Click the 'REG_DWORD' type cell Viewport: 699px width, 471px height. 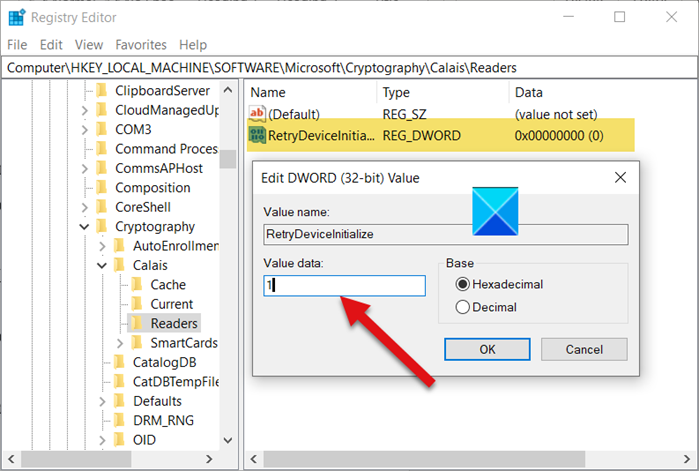point(421,135)
